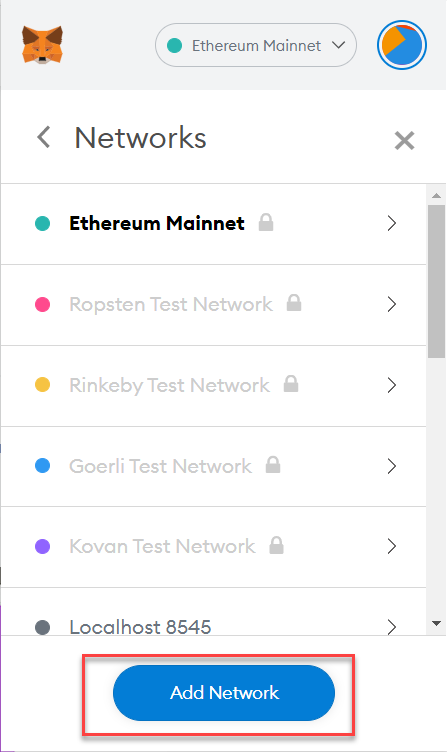
Task: Click the network list scrollbar thumb
Action: tap(436, 282)
